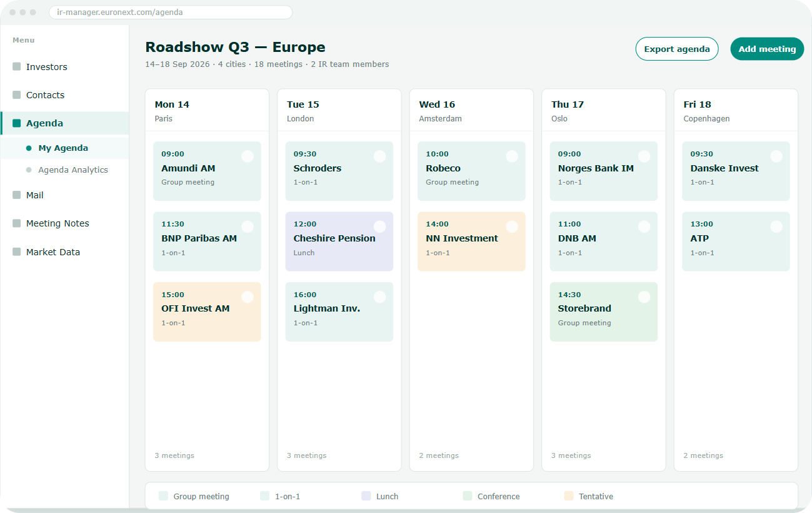This screenshot has height=513, width=812.
Task: Click the roadshow dates and meetings summary line
Action: pos(267,64)
